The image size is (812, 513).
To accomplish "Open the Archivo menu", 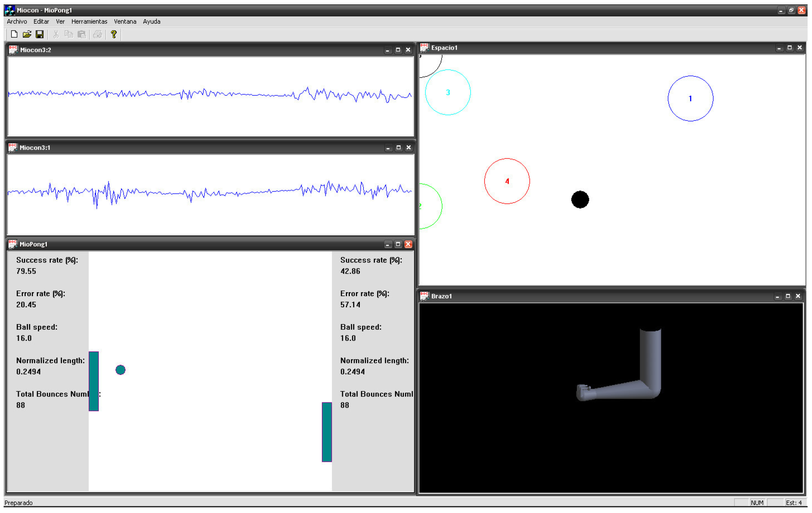I will [x=17, y=22].
